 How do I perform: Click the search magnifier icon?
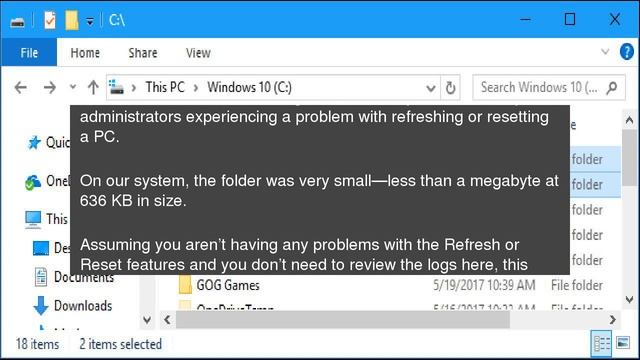[x=611, y=87]
